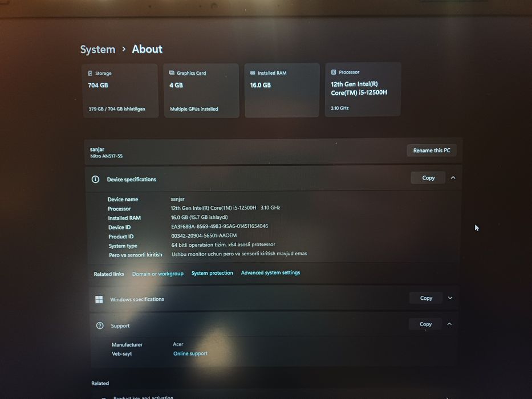Click the About breadcrumb title
Screen dimensions: 532x399
tap(147, 49)
